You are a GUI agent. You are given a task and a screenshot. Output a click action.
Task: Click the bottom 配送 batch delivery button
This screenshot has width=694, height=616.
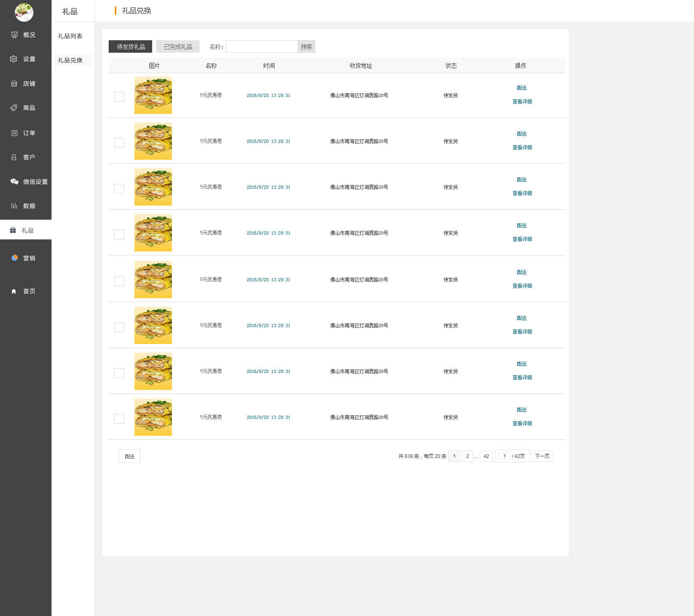129,456
